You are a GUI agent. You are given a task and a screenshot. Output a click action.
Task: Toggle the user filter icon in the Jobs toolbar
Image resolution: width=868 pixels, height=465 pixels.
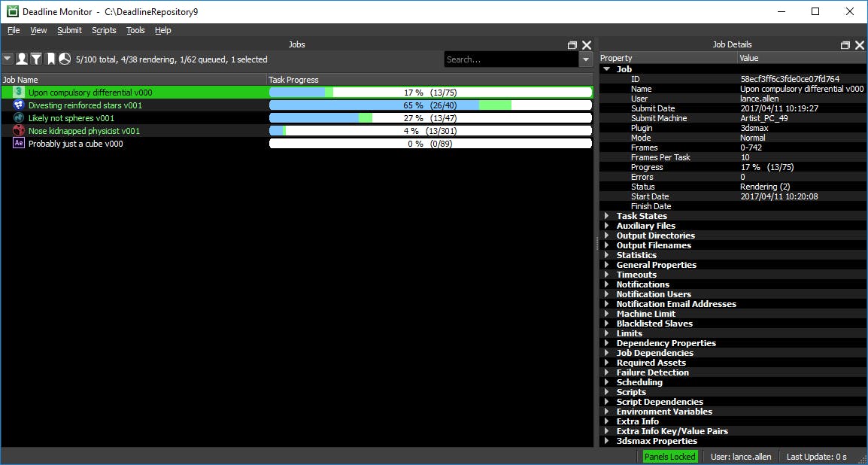point(22,59)
